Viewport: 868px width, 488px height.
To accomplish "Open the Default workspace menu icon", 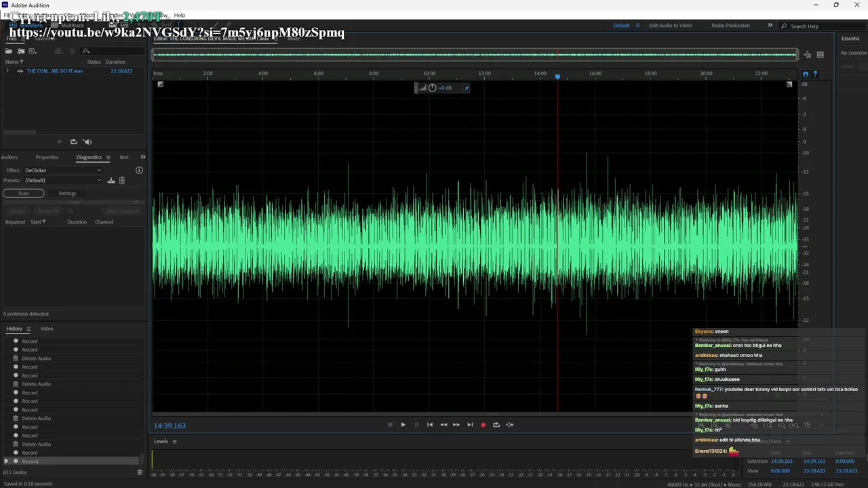I will coord(637,26).
